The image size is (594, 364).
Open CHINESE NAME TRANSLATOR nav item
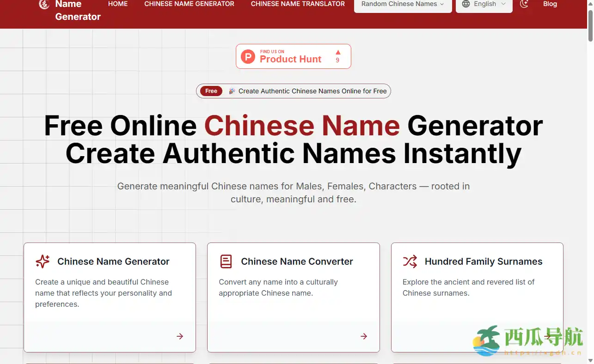tap(298, 4)
